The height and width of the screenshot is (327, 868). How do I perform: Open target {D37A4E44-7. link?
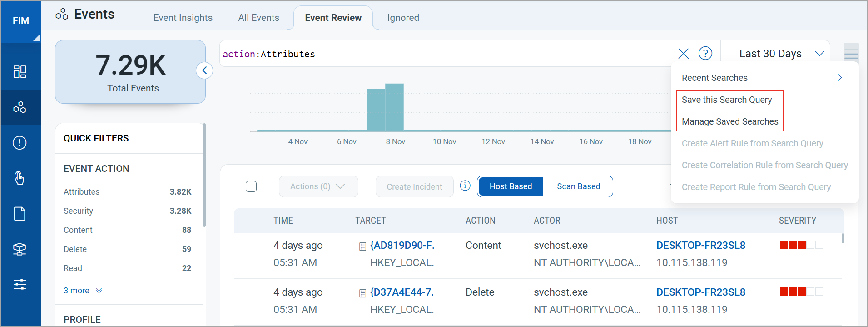pos(402,292)
